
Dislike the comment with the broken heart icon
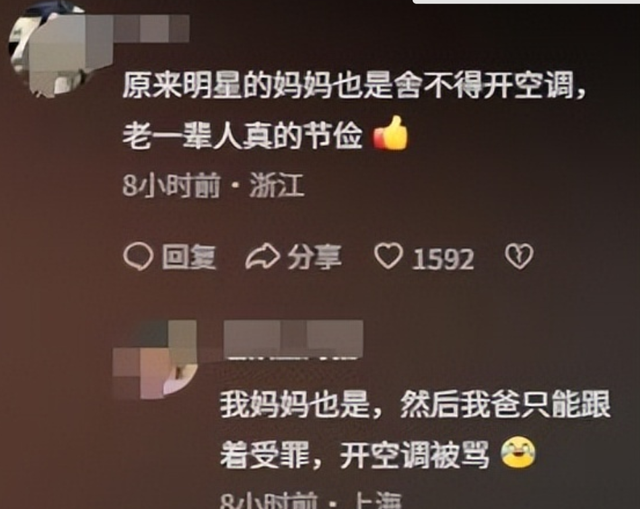[x=519, y=256]
